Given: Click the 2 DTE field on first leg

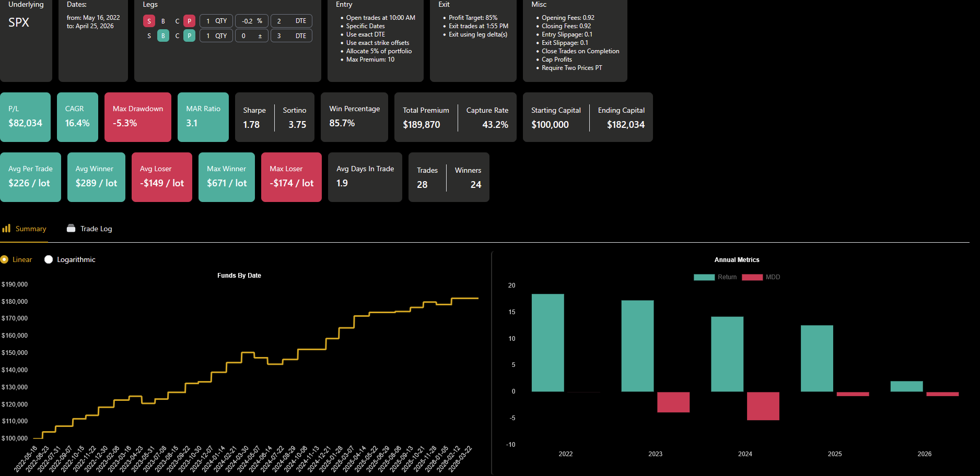Looking at the screenshot, I should point(291,21).
